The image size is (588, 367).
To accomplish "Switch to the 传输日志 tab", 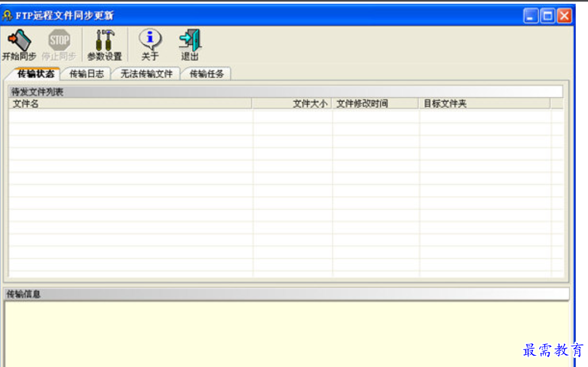I will pyautogui.click(x=87, y=74).
